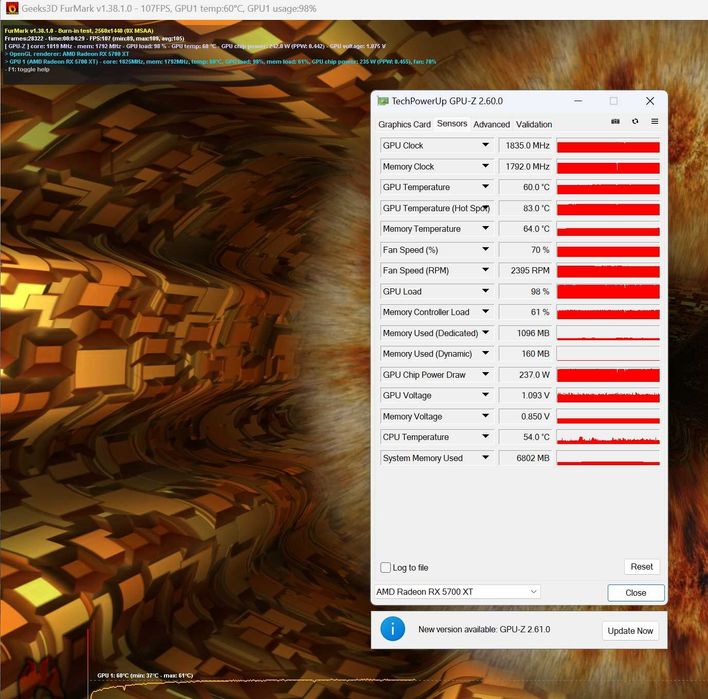Open the CPU Temperature sensor dropdown
Viewport: 708px width, 699px height.
(x=485, y=437)
